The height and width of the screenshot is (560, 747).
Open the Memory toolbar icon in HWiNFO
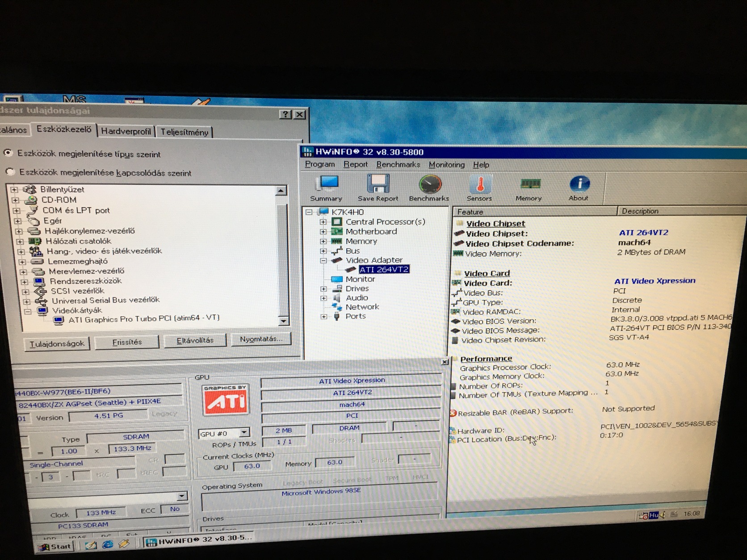click(530, 184)
